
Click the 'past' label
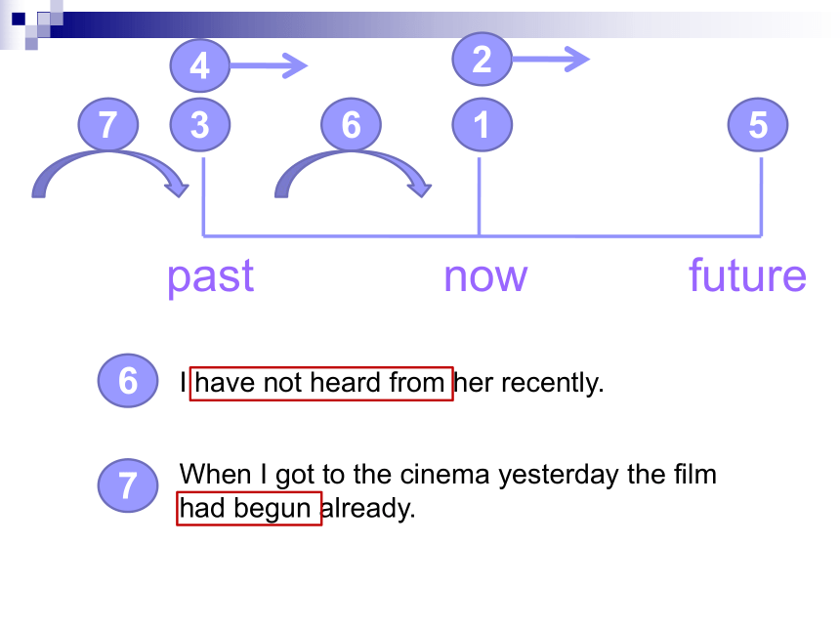pyautogui.click(x=210, y=275)
